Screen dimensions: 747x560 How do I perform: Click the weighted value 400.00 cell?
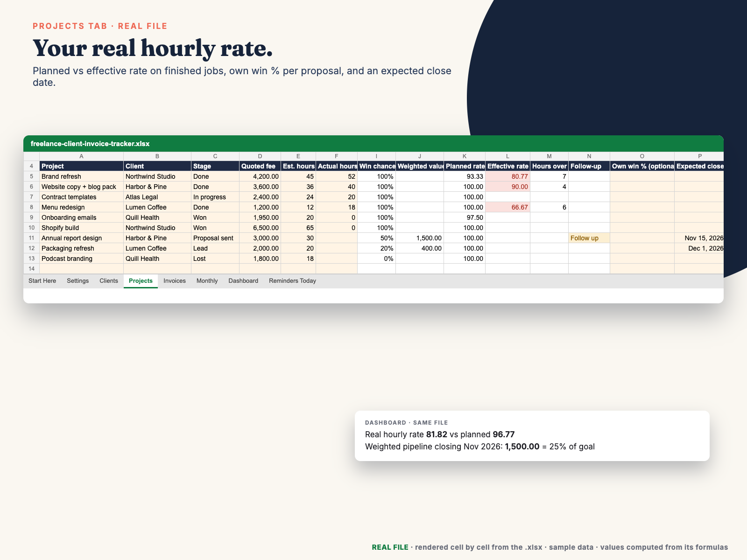point(420,248)
